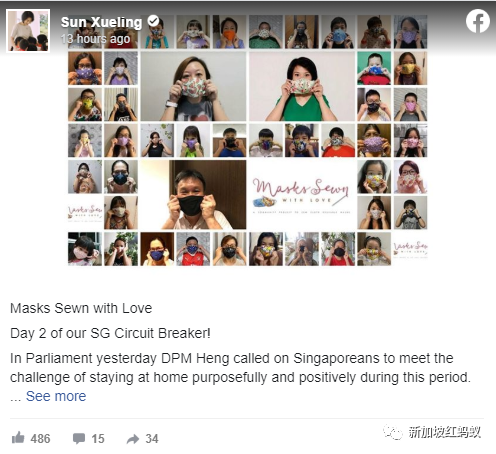View the 34 shares count
This screenshot has width=496, height=454.
(x=152, y=438)
